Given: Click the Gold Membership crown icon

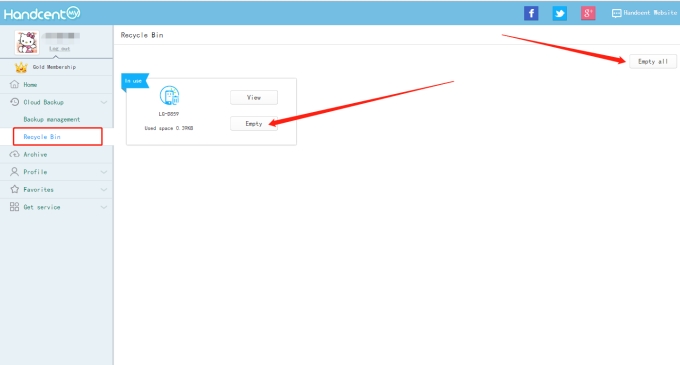Looking at the screenshot, I should [x=21, y=67].
